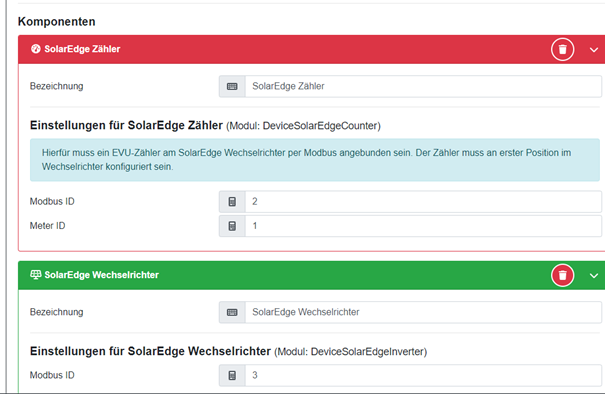The image size is (605, 394).
Task: Click calculator icon next to Meter ID
Action: (232, 226)
